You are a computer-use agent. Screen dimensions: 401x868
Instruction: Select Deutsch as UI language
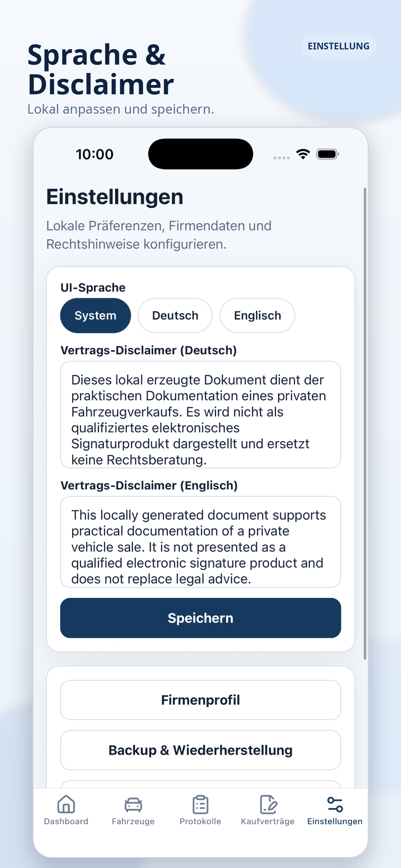tap(175, 315)
